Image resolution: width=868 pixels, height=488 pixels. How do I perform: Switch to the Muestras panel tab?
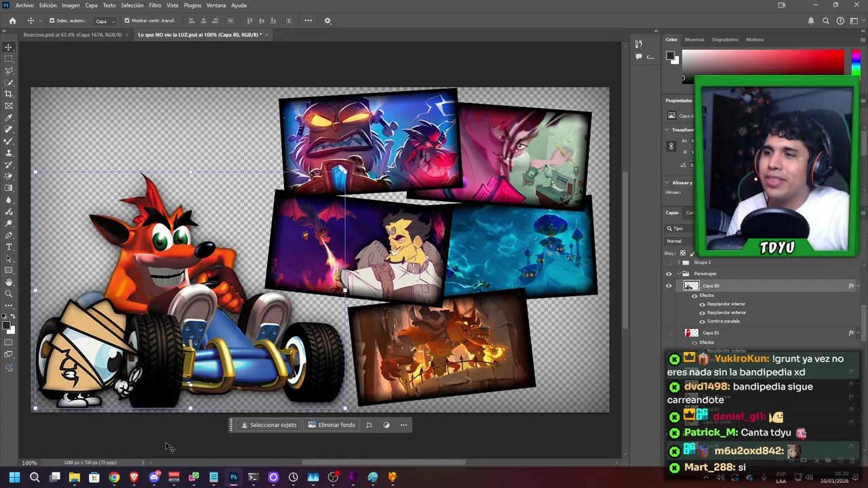click(694, 39)
